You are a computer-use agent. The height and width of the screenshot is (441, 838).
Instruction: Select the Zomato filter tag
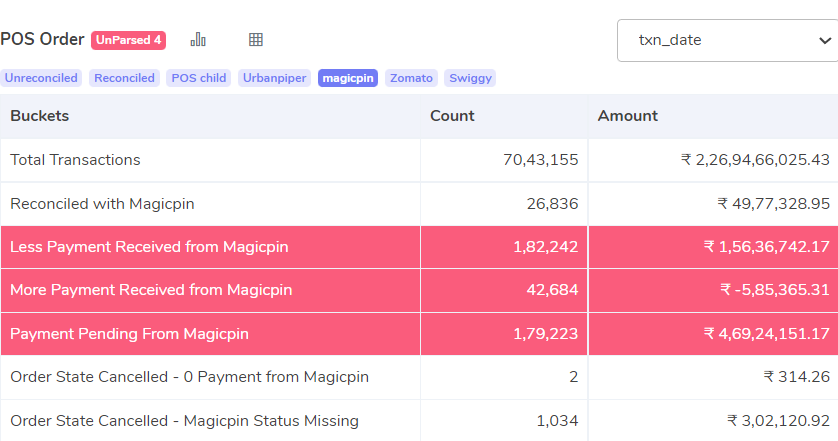pyautogui.click(x=412, y=78)
